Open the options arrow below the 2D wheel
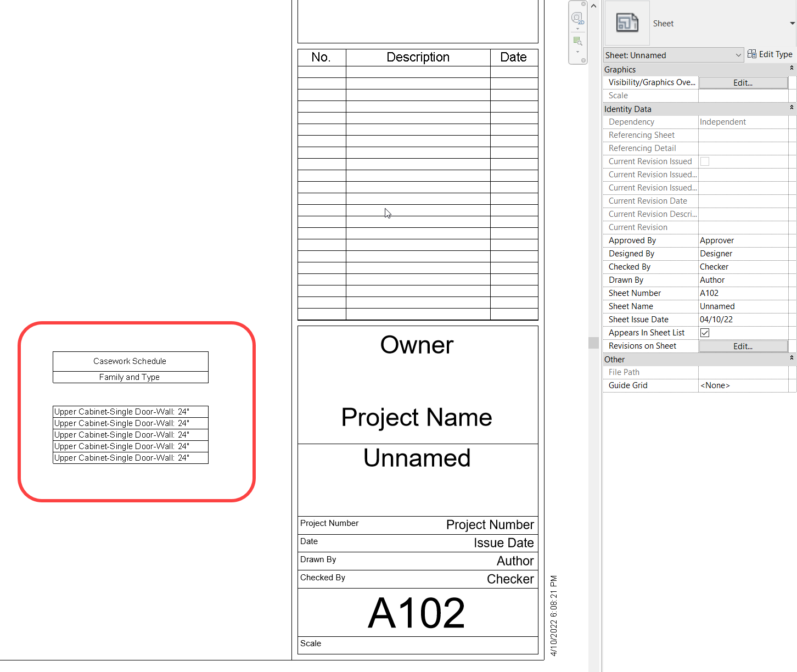The height and width of the screenshot is (672, 797). tap(577, 29)
